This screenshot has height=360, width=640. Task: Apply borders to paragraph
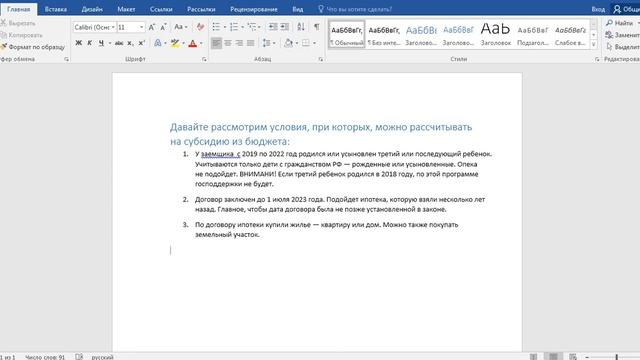[306, 43]
